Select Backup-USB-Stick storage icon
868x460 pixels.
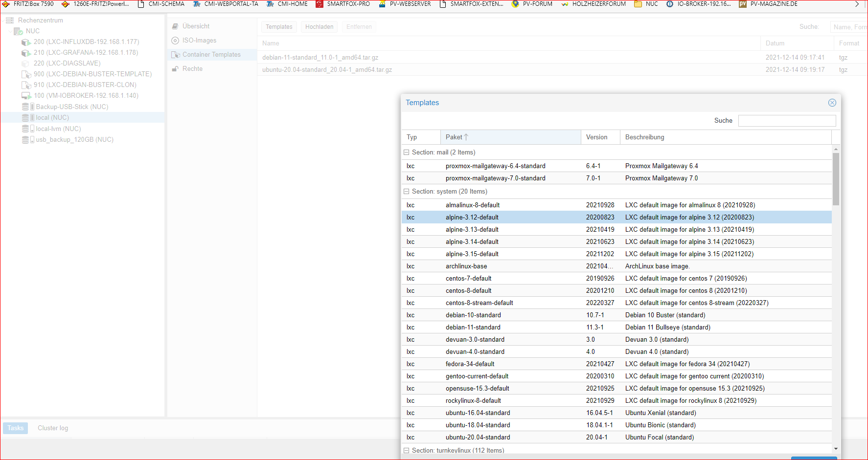28,107
